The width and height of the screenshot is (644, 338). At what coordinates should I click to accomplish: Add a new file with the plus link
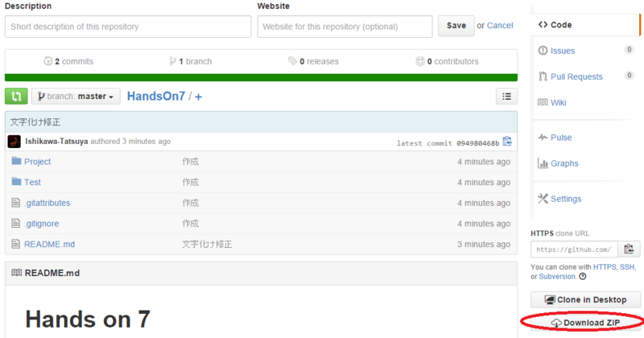pos(198,97)
